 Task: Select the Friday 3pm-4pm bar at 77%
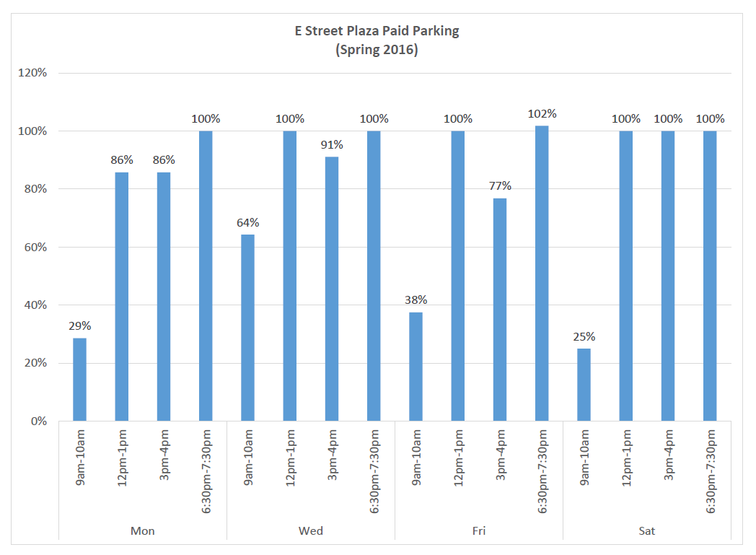(500, 310)
